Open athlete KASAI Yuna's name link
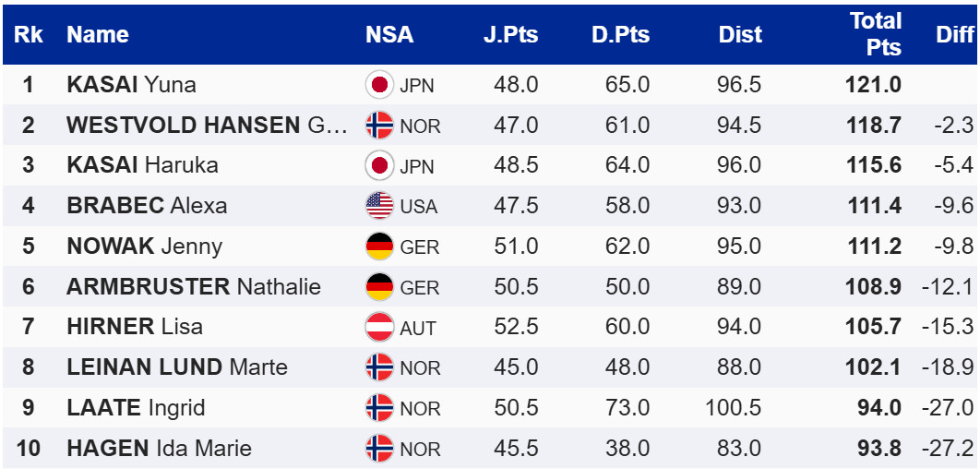 pyautogui.click(x=131, y=85)
